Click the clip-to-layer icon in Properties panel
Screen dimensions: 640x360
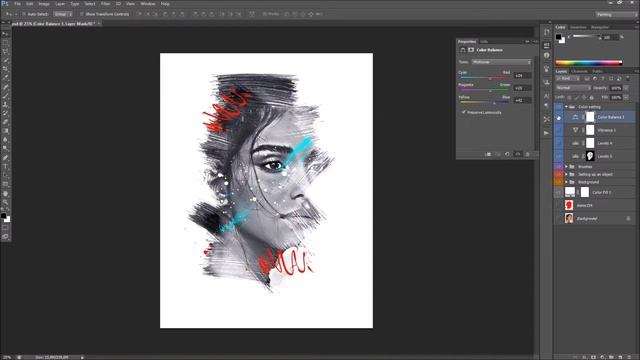488,154
